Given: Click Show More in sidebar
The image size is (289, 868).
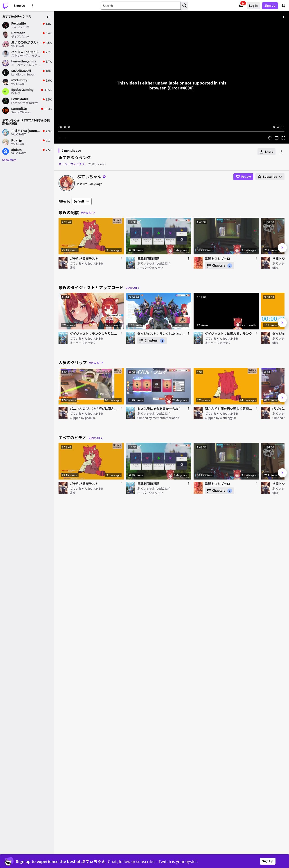Looking at the screenshot, I should (9, 160).
